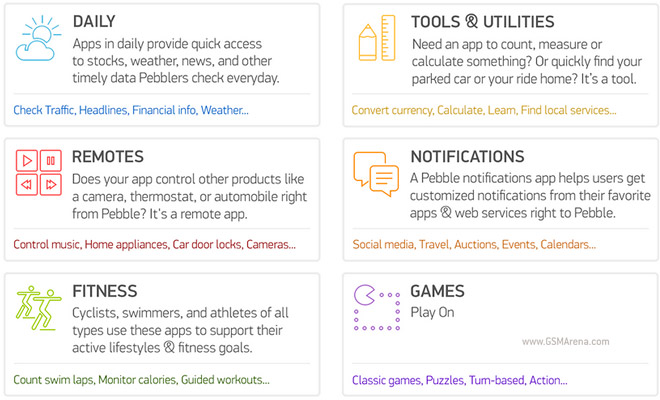
Task: Click the Fitness runners icon
Action: point(38,308)
